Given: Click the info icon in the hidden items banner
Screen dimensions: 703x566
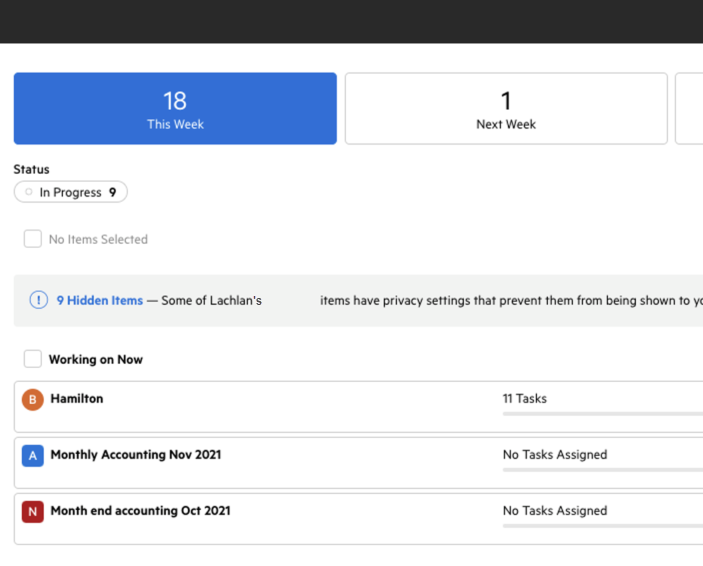Looking at the screenshot, I should coord(38,300).
